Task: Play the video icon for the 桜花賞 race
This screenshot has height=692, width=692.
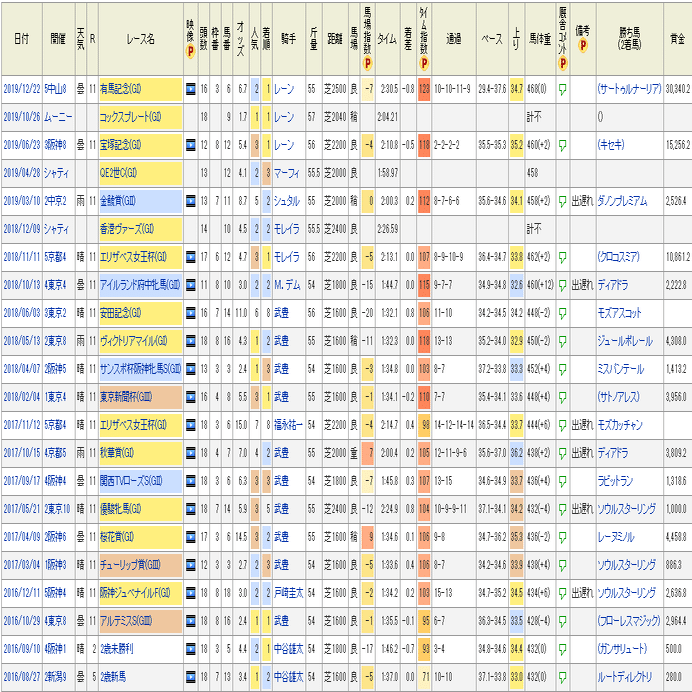Action: click(x=191, y=537)
